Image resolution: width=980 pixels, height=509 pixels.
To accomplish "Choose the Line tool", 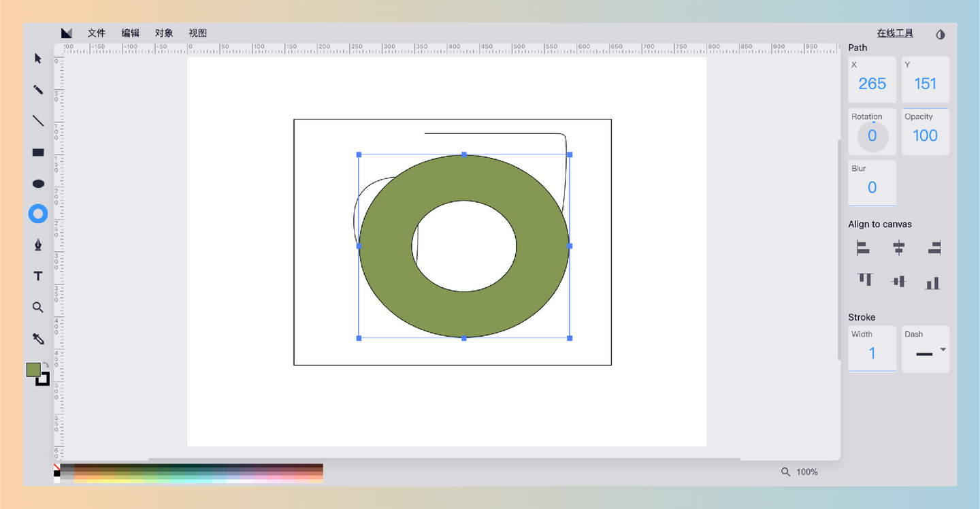I will (x=38, y=120).
